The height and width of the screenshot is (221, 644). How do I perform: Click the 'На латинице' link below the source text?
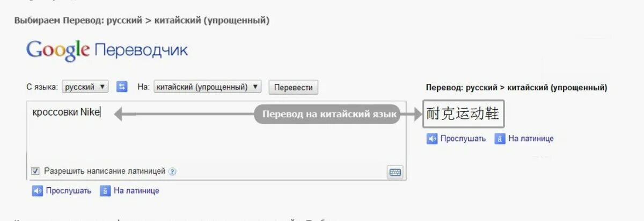pyautogui.click(x=136, y=191)
